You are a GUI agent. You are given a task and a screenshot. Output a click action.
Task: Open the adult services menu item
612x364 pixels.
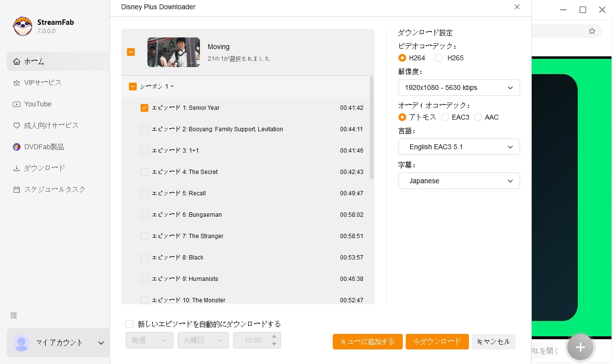(x=51, y=125)
